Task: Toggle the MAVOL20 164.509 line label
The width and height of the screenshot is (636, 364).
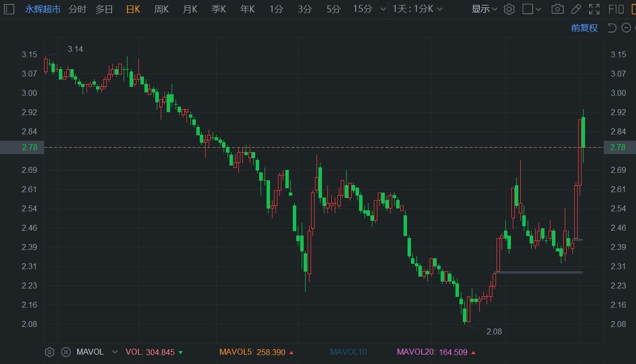Action: pyautogui.click(x=437, y=352)
